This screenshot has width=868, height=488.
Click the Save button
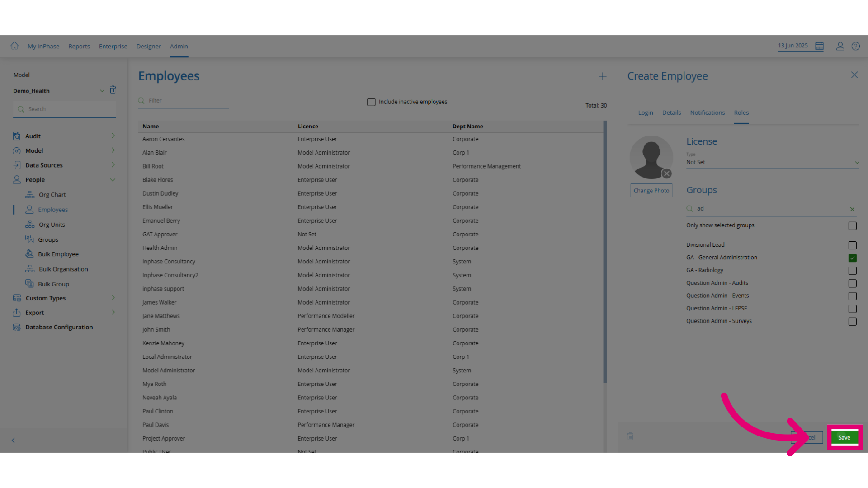click(x=844, y=437)
